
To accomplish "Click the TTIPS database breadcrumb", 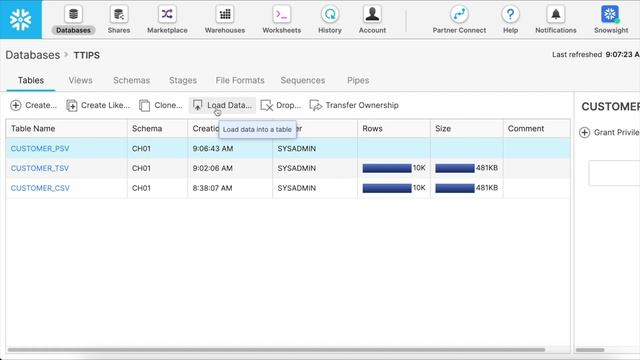I will click(87, 55).
